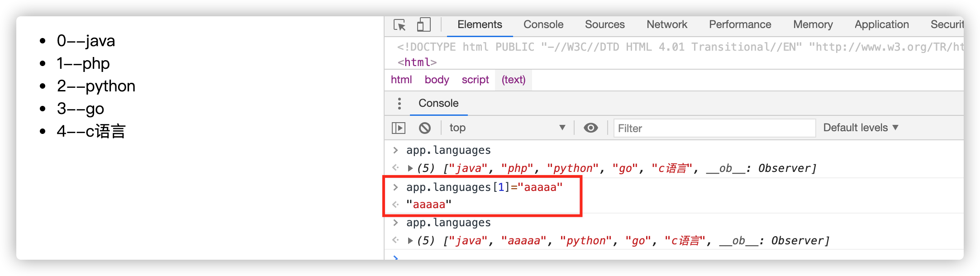Open the Performance tab
The width and height of the screenshot is (980, 276).
click(740, 25)
